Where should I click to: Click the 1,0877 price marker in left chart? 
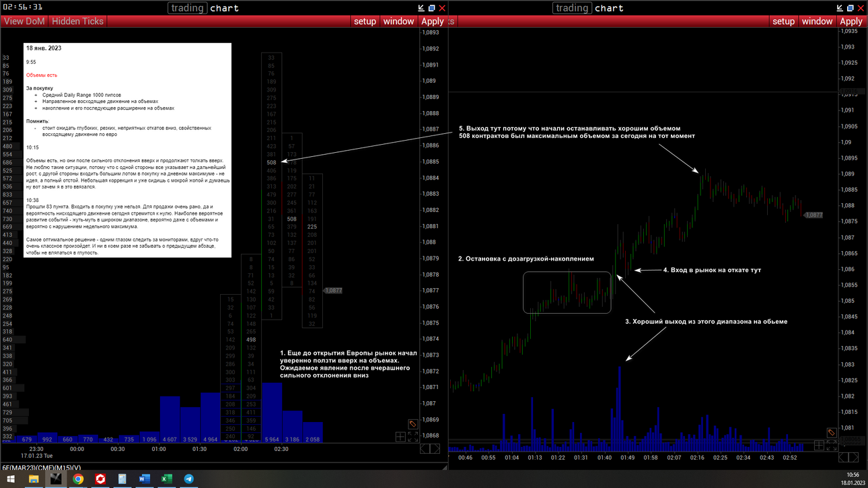[x=334, y=290]
